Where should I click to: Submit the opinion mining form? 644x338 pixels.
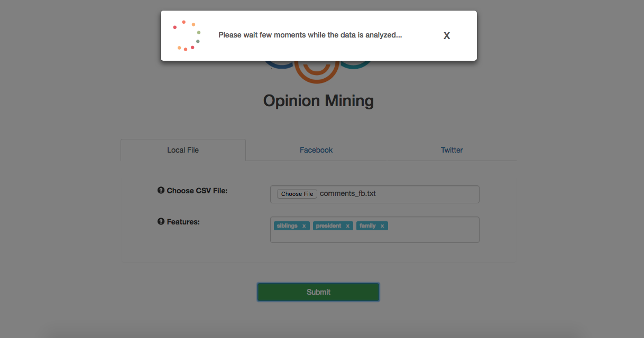318,292
